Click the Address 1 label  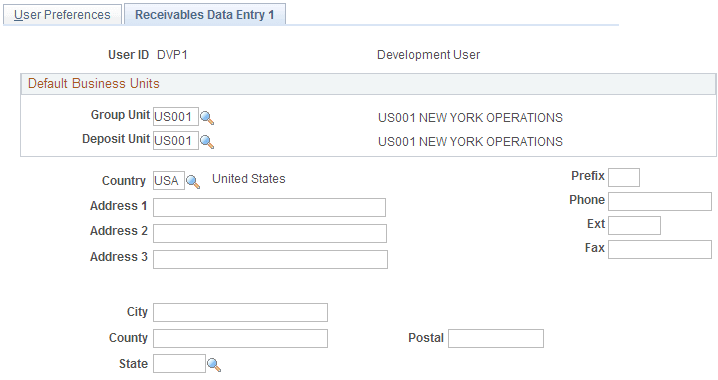119,206
